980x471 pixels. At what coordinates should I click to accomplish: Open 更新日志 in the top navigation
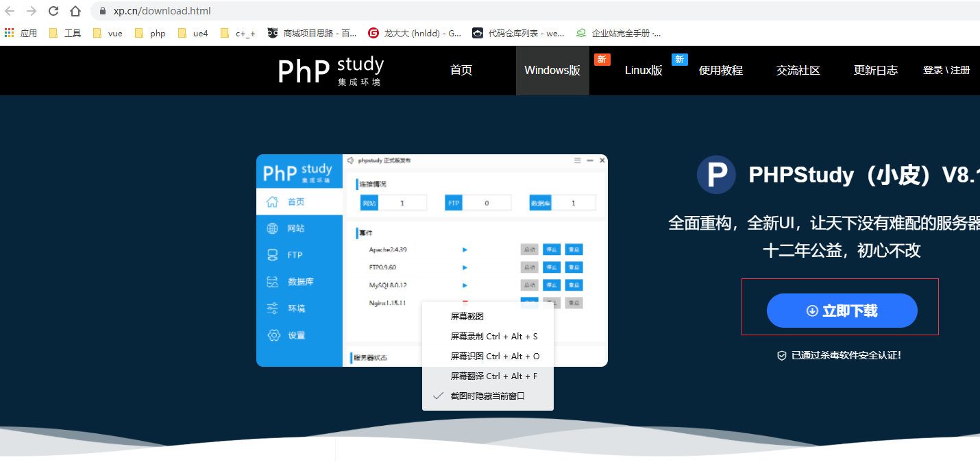coord(876,71)
